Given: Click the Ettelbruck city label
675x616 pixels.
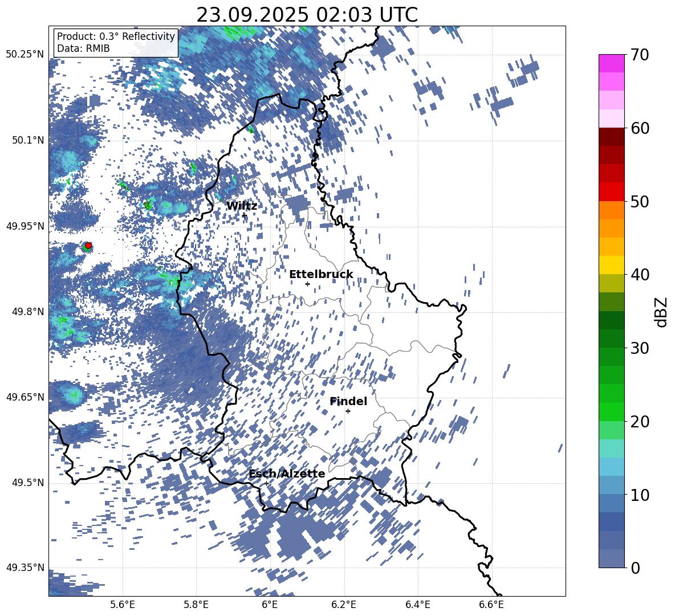Looking at the screenshot, I should pos(321,275).
